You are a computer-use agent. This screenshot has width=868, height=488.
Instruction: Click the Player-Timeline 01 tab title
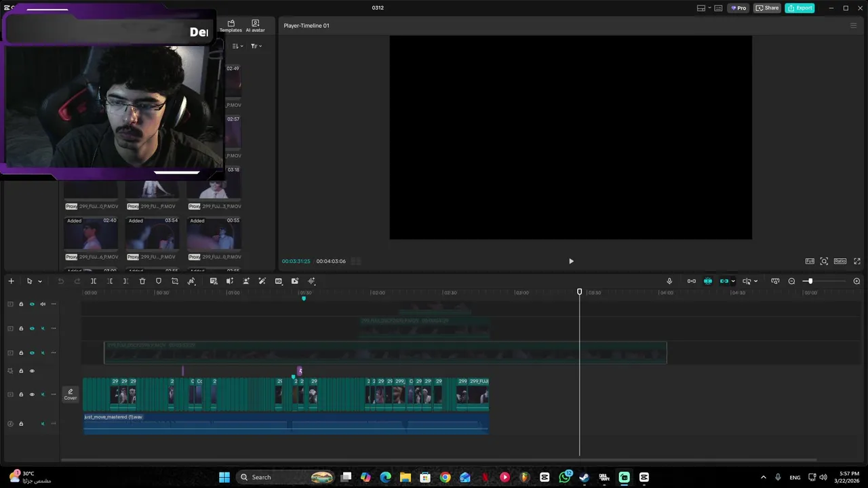(x=307, y=26)
